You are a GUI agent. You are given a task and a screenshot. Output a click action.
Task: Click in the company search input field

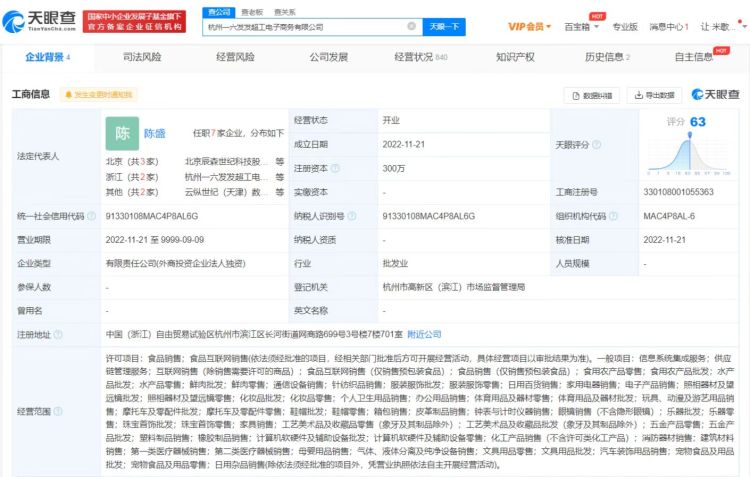pos(305,27)
